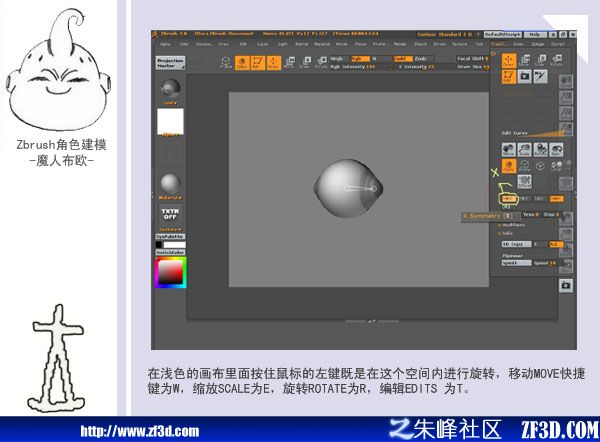Open the white Alpha thumbnail picker
This screenshot has width=600, height=442.
170,122
